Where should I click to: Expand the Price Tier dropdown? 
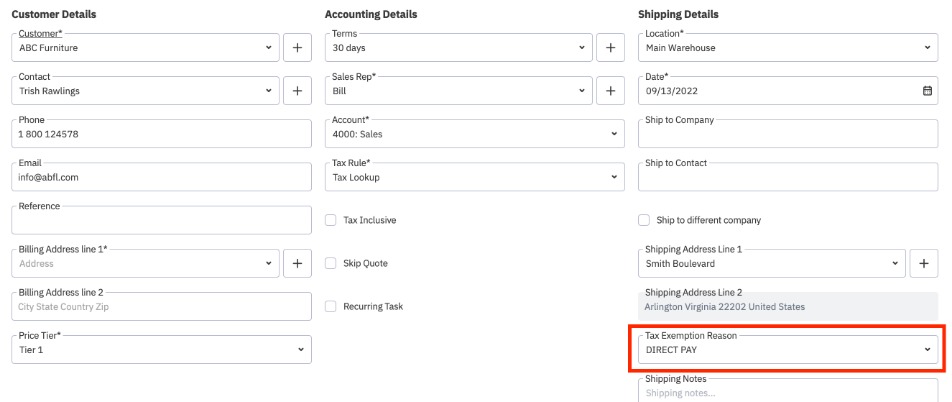click(x=164, y=350)
